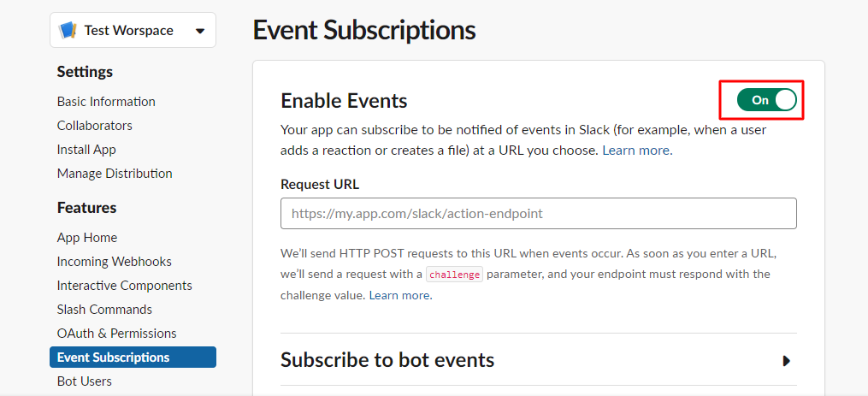The image size is (868, 396).
Task: Open OAuth & Permissions settings
Action: click(x=116, y=334)
